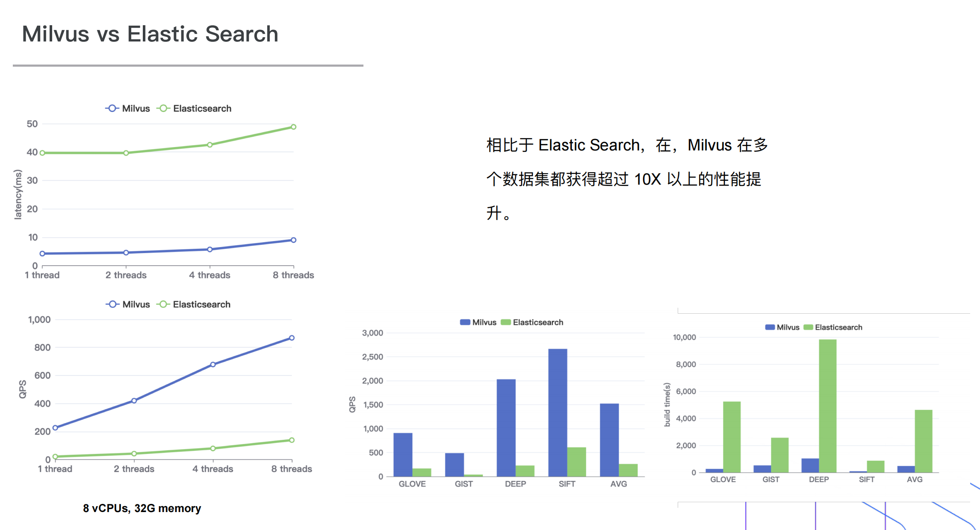This screenshot has width=980, height=530.
Task: Click the Elasticsearch SIFT bar in QPS bar chart
Action: tap(577, 462)
